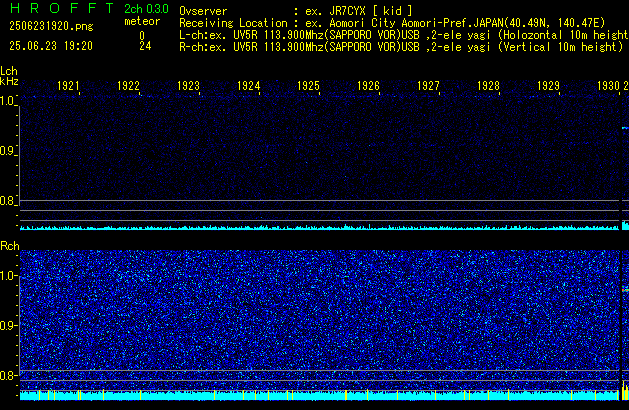Click the Lch channel label
Viewport: 629px width, 410px height.
point(9,71)
